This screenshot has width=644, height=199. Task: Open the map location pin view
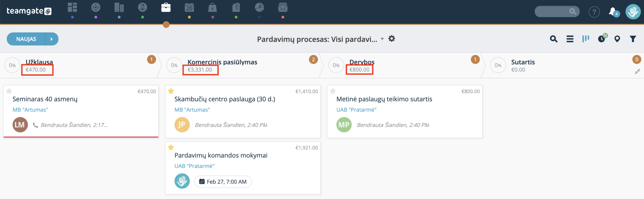617,39
